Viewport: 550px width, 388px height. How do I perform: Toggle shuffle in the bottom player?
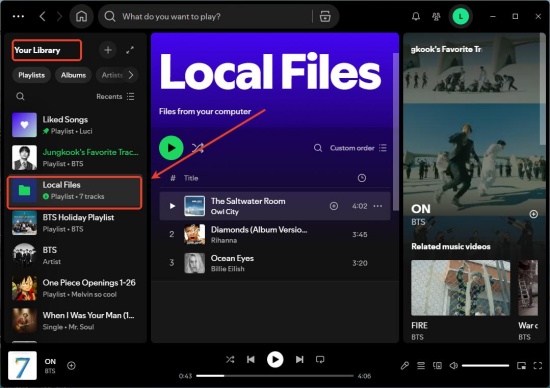[x=230, y=359]
